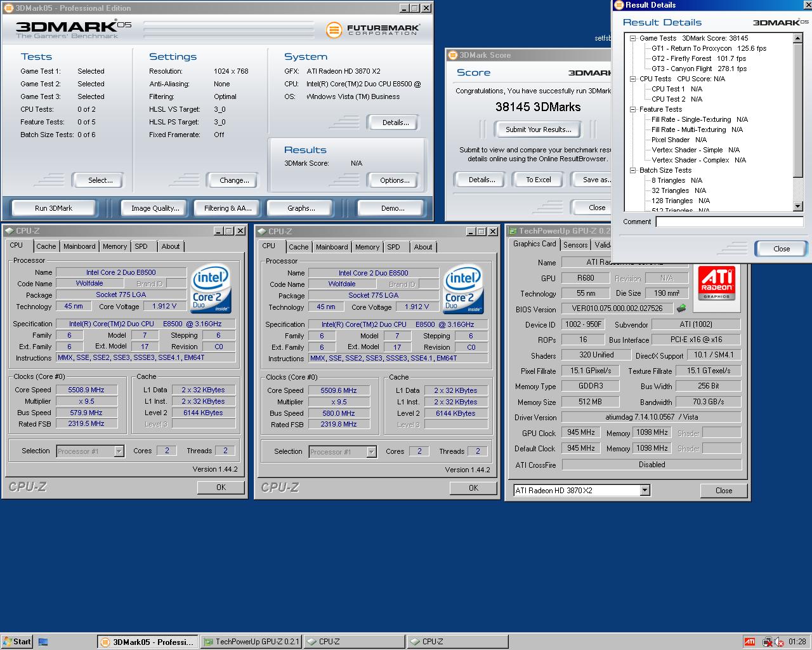Click the ATI tray icon in system tray
This screenshot has width=812, height=650.
(x=749, y=642)
